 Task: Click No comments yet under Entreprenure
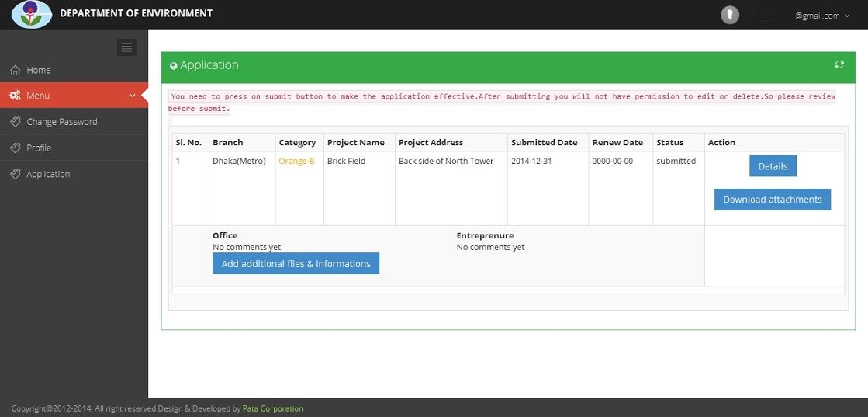point(490,247)
